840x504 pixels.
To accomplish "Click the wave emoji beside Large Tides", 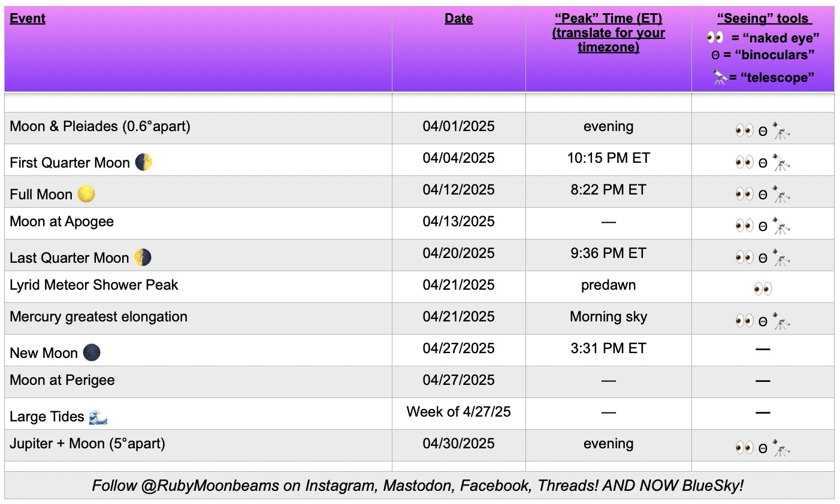I will point(98,417).
